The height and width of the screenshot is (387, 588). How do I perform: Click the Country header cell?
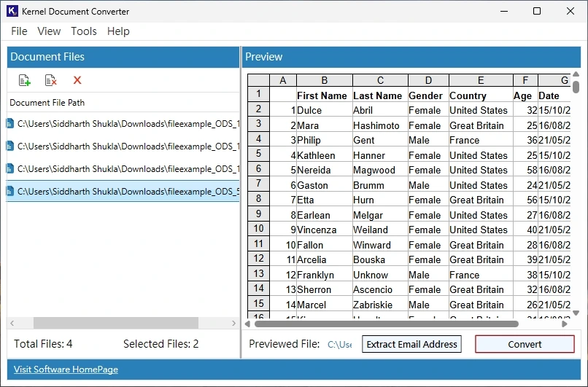[481, 95]
